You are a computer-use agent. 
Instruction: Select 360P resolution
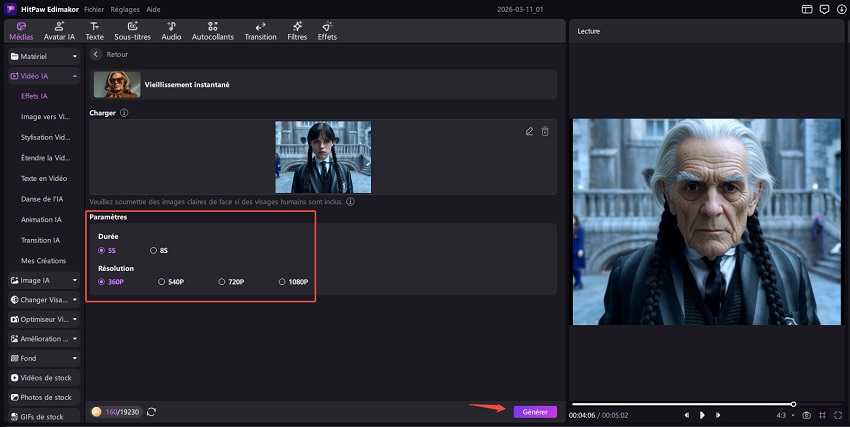click(x=111, y=282)
